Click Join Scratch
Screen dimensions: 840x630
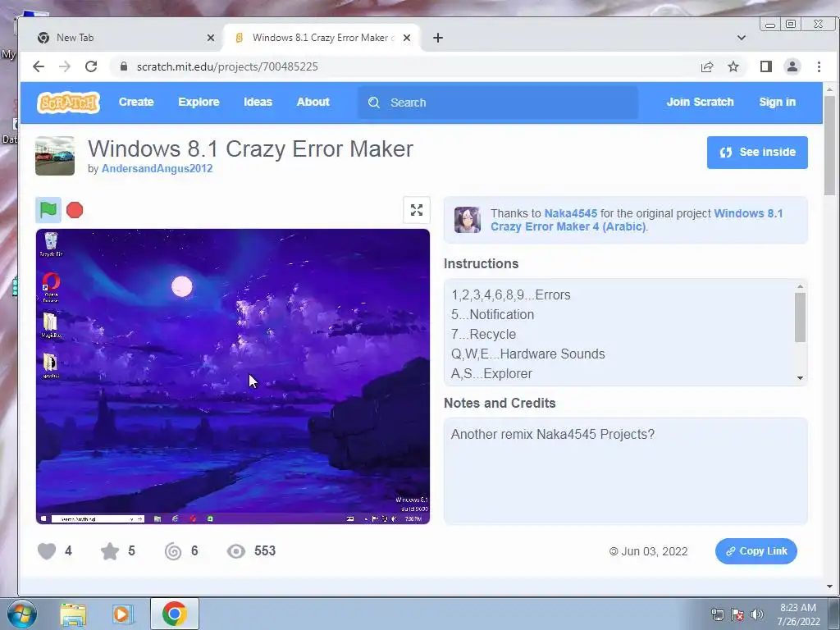coord(700,103)
